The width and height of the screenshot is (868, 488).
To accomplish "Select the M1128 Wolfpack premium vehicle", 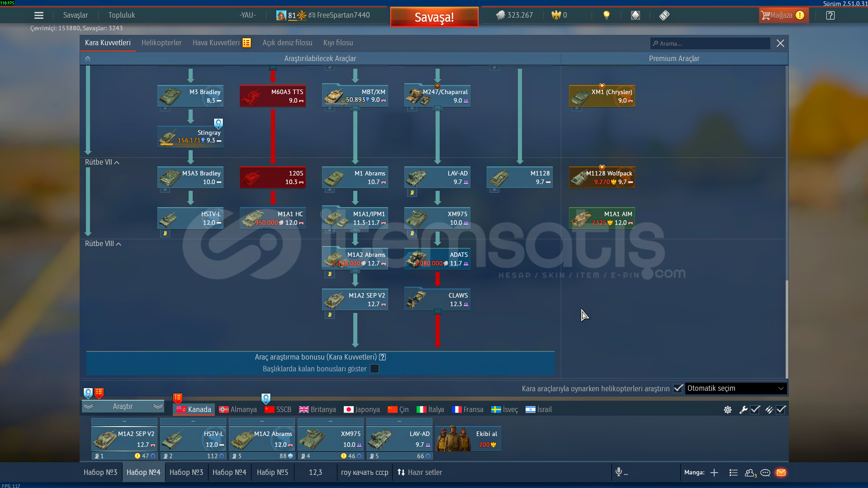I will pos(602,177).
